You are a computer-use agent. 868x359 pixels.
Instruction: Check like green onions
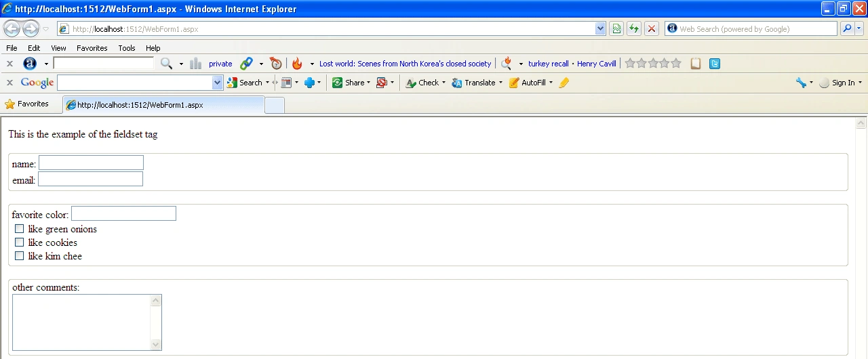20,229
